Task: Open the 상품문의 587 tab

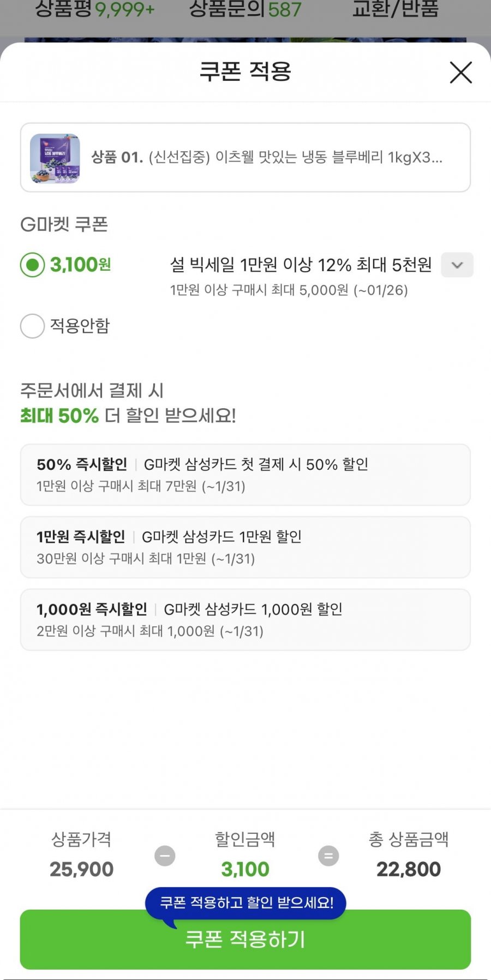Action: pyautogui.click(x=245, y=10)
